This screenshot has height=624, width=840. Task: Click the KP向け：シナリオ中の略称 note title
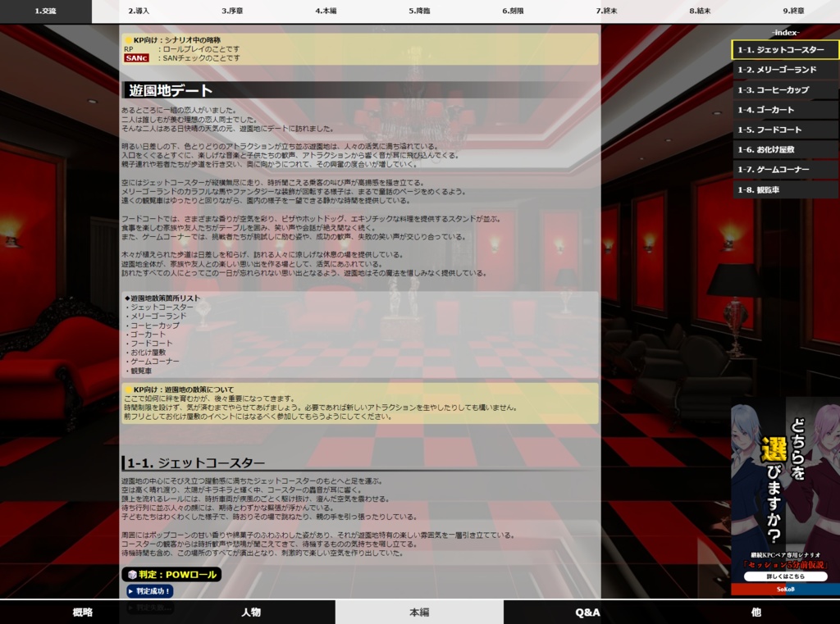[177, 40]
